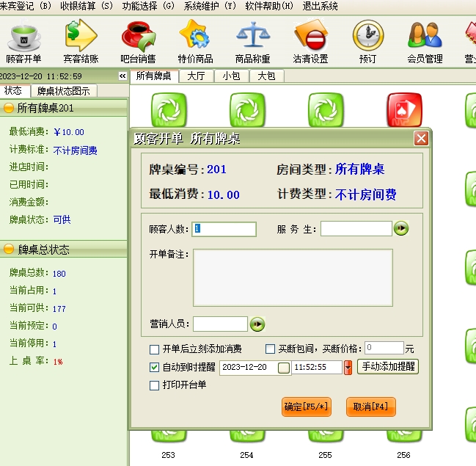Open the reminder date picker dropdown

(284, 368)
